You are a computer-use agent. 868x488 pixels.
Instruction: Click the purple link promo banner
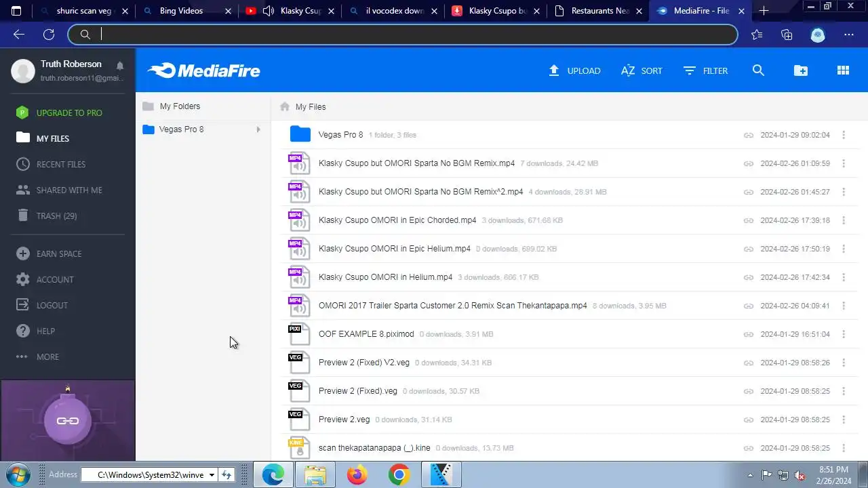pyautogui.click(x=68, y=421)
